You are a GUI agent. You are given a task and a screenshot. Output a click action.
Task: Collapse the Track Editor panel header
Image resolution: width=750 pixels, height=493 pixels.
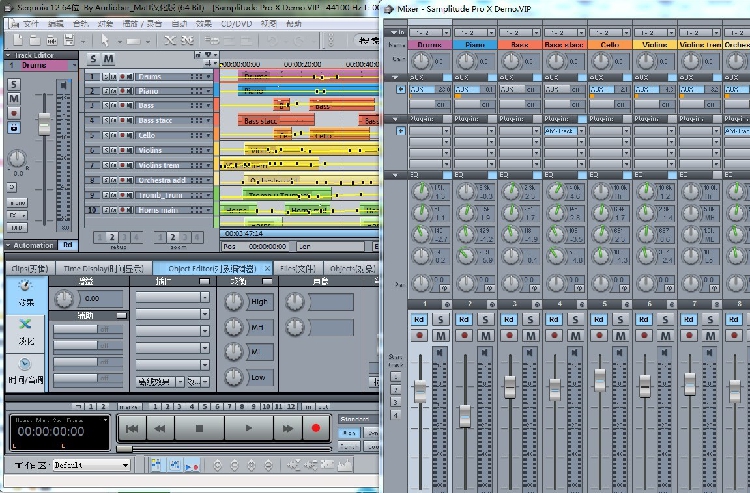click(x=8, y=55)
